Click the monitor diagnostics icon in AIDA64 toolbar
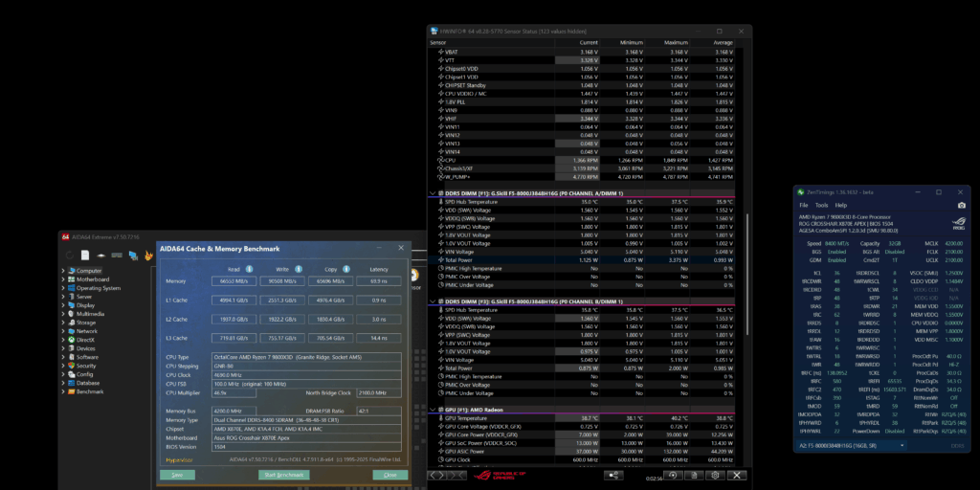980x490 pixels. click(133, 255)
